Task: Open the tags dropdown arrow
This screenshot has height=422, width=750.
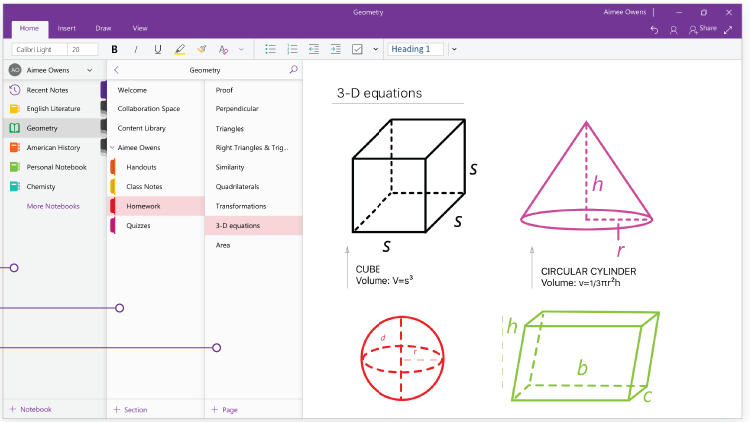Action: (x=375, y=49)
